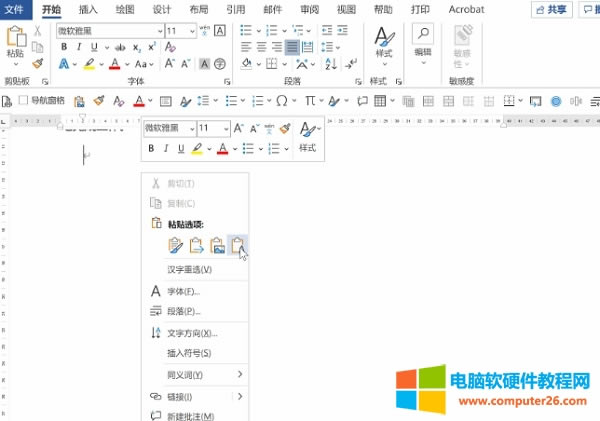Click the Find magnifier above 编辑
This screenshot has width=600, height=421.
coord(423,34)
